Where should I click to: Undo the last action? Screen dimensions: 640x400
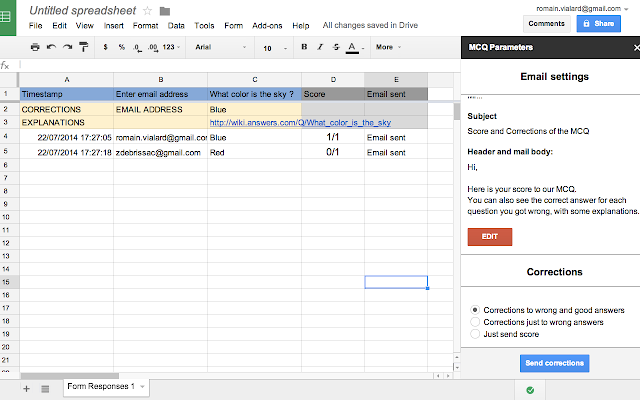(51, 47)
